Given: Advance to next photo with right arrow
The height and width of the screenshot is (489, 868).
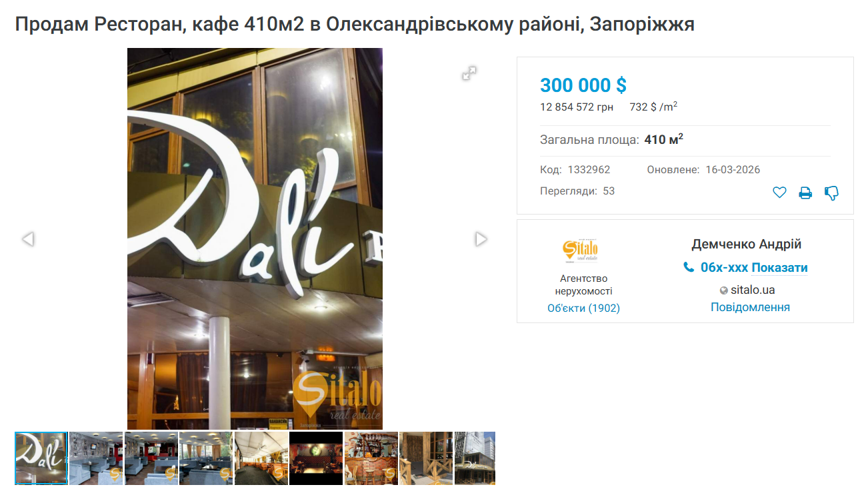Looking at the screenshot, I should pyautogui.click(x=481, y=239).
